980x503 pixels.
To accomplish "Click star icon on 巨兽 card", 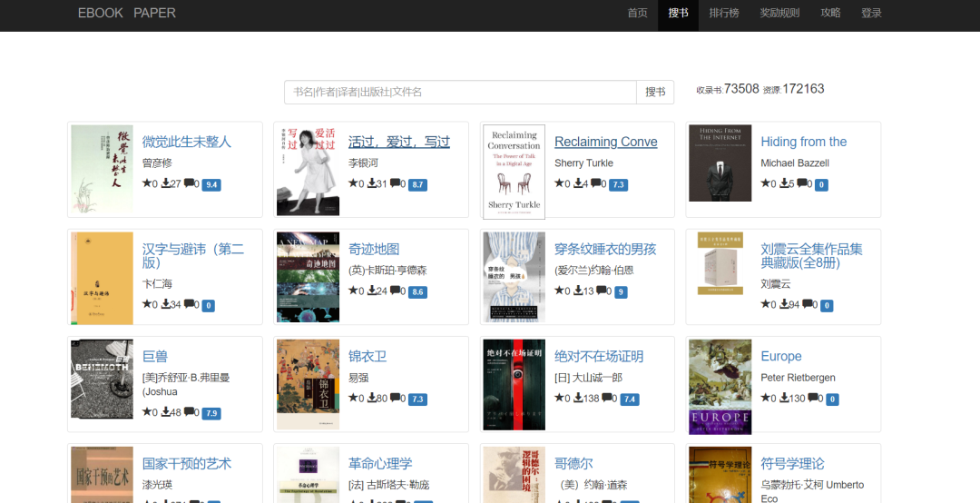I will pyautogui.click(x=147, y=411).
